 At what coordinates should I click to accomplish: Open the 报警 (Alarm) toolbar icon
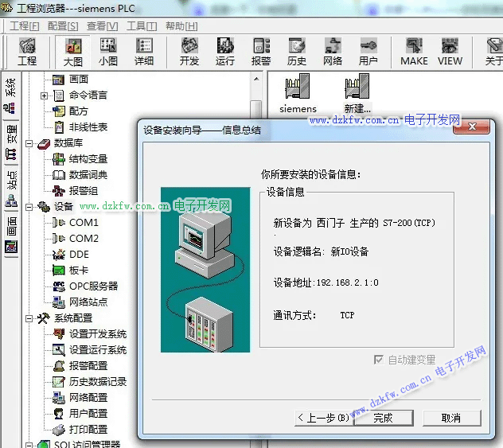pyautogui.click(x=261, y=51)
